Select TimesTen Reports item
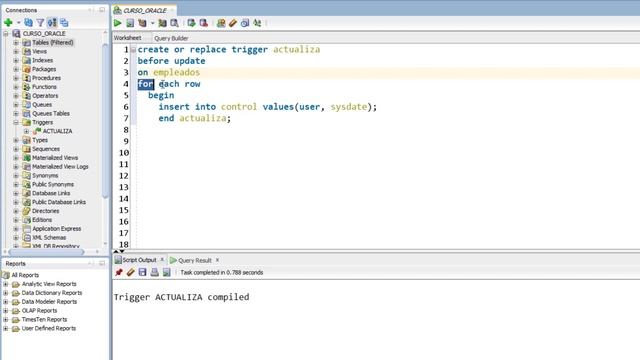Screen dimensions: 640x360 [44, 320]
